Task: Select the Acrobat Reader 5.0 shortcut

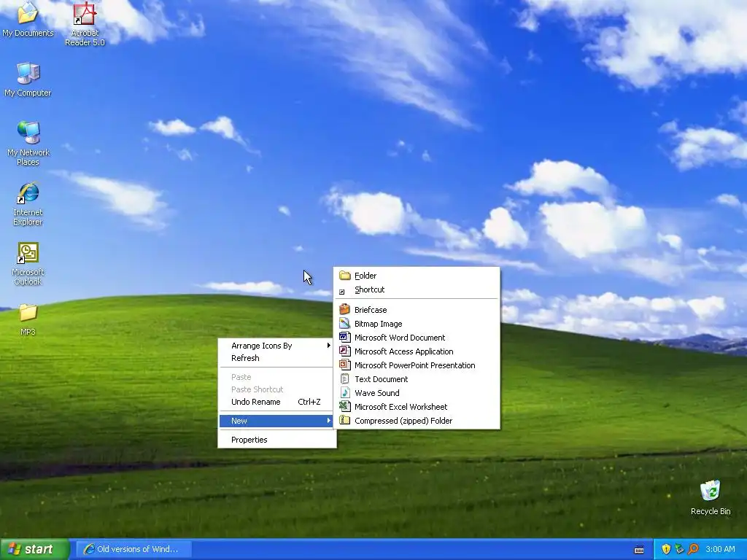Action: click(85, 24)
